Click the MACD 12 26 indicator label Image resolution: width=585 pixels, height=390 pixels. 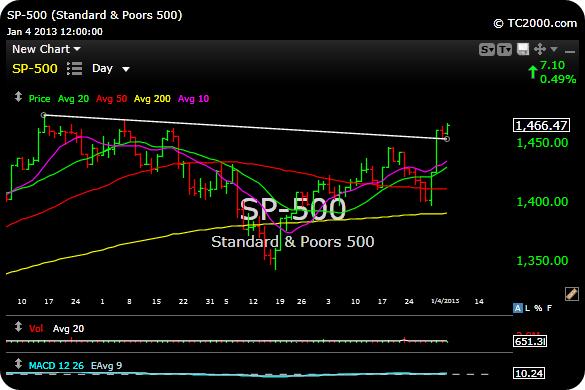point(56,366)
